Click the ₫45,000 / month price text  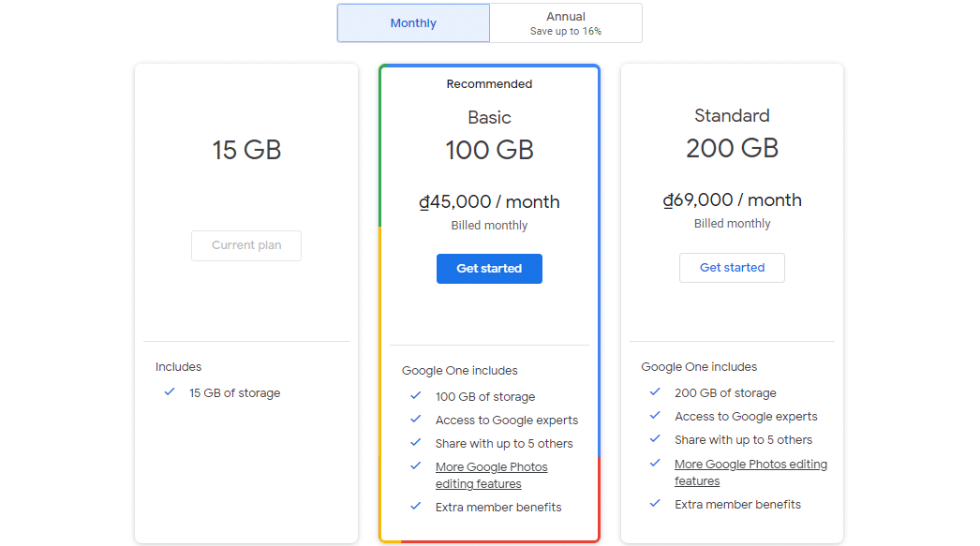[x=489, y=202]
